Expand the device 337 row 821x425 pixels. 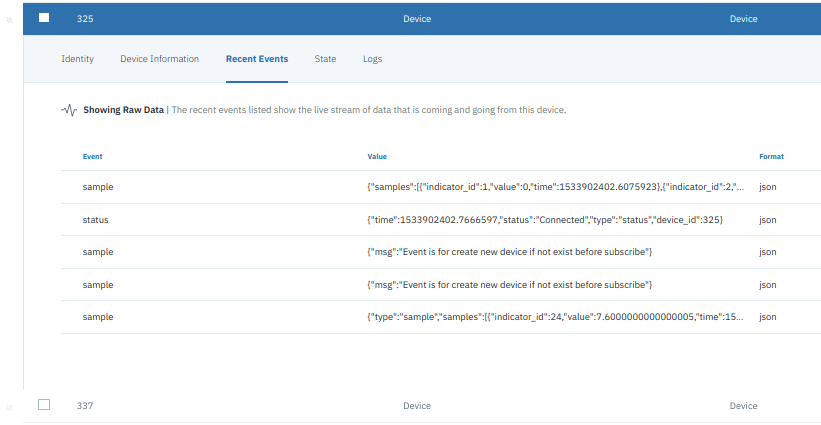(x=422, y=406)
